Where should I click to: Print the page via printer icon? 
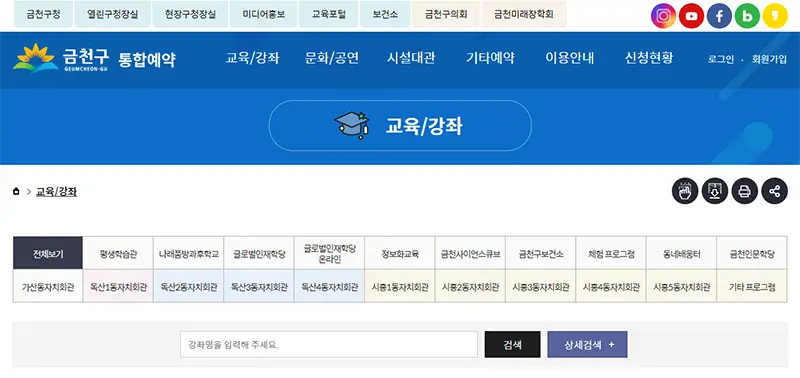(x=745, y=191)
